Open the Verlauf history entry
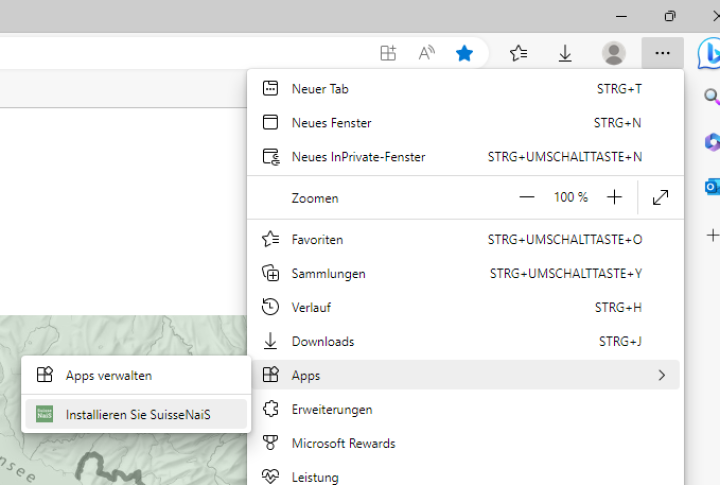This screenshot has width=720, height=485. 311,307
